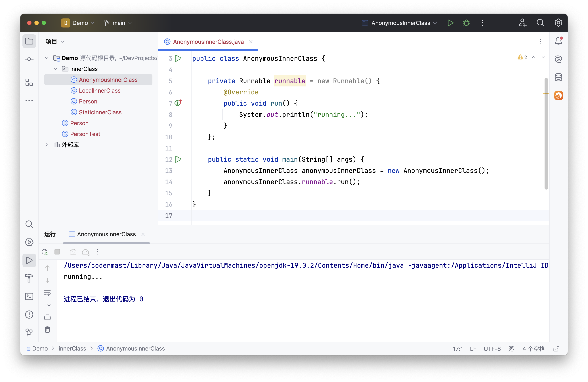Open the Database tool window
Image resolution: width=588 pixels, height=382 pixels.
[558, 77]
